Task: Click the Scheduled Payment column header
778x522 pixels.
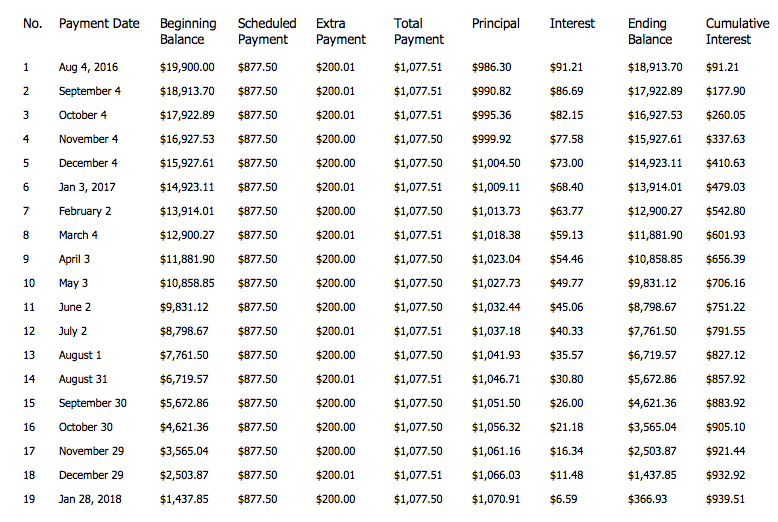Action: pos(266,31)
